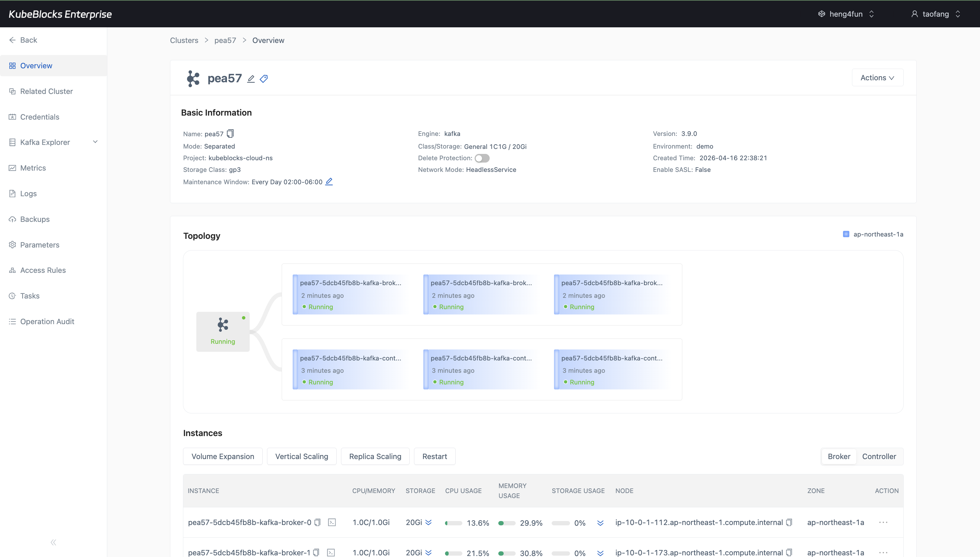Expand the 20Gi storage chevron for kafka-broker-1
Screen dimensions: 980x557
[429, 553]
